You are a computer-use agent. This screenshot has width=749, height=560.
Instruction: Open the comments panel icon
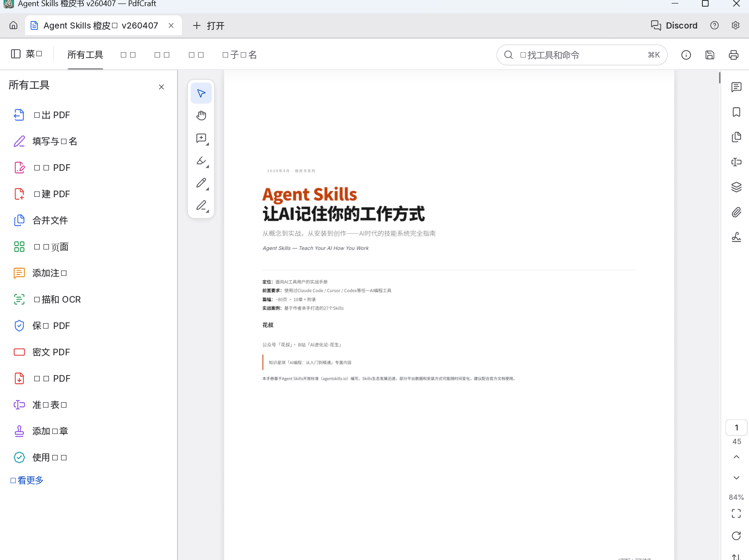tap(736, 87)
